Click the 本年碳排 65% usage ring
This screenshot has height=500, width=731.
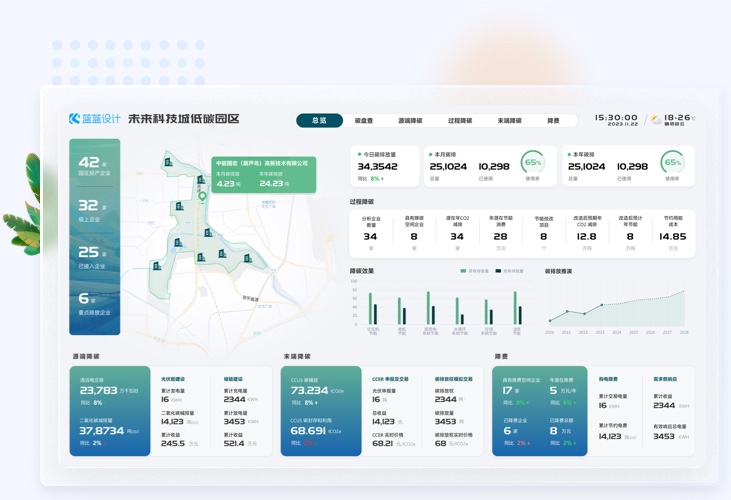(x=673, y=163)
